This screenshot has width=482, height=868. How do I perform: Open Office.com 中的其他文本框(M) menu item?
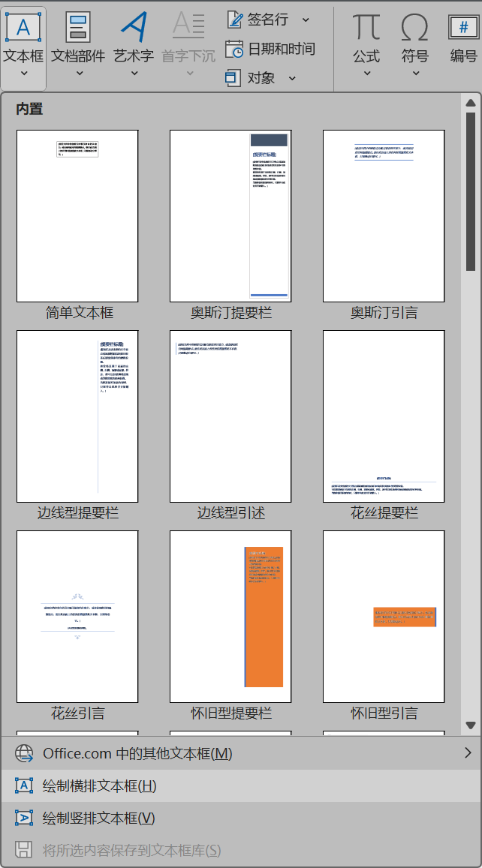click(x=240, y=753)
